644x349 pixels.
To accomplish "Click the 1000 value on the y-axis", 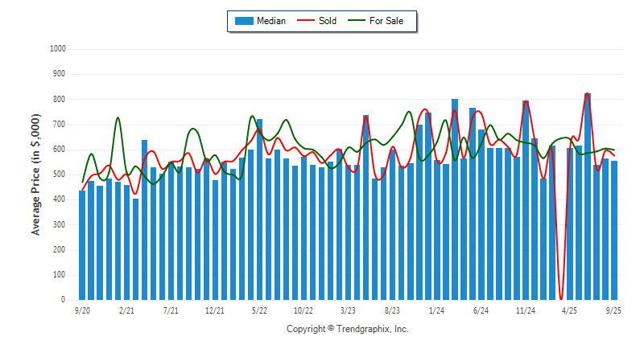I will [57, 49].
